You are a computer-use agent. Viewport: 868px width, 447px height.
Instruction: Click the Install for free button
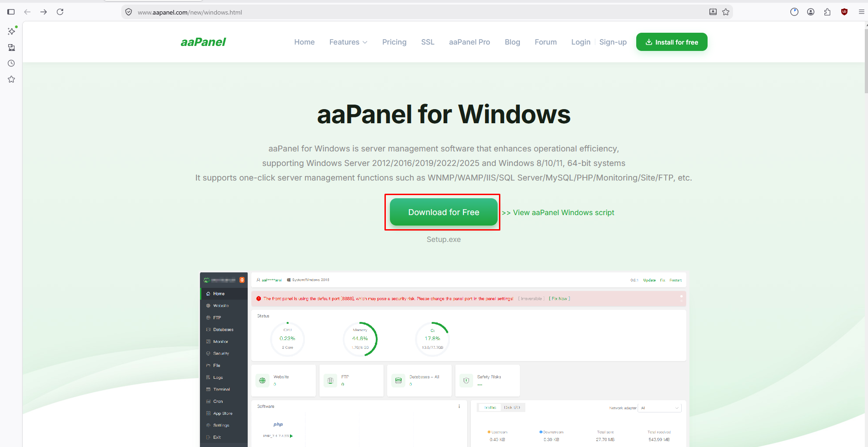[x=672, y=42]
